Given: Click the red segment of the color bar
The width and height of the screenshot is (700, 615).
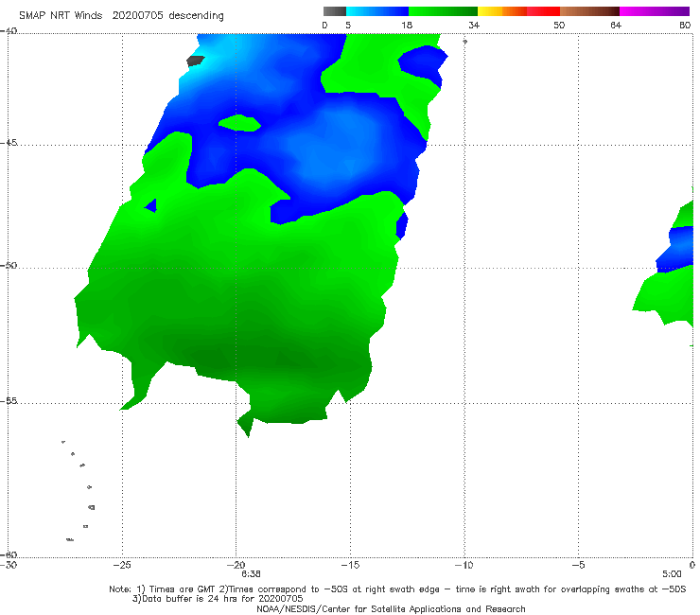Looking at the screenshot, I should (543, 11).
